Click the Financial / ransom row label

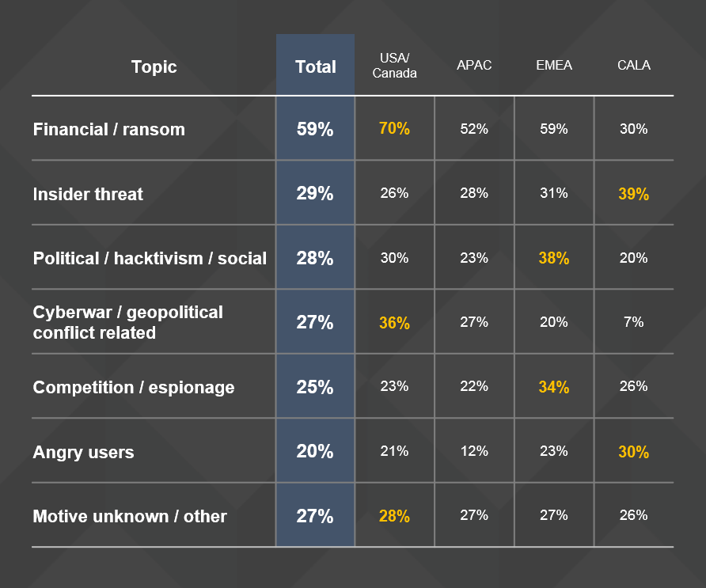click(x=109, y=130)
